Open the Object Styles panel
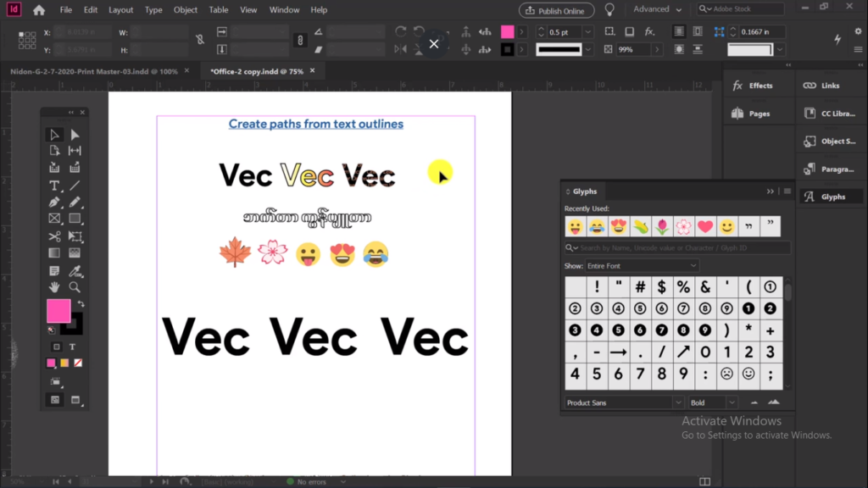 coord(830,141)
